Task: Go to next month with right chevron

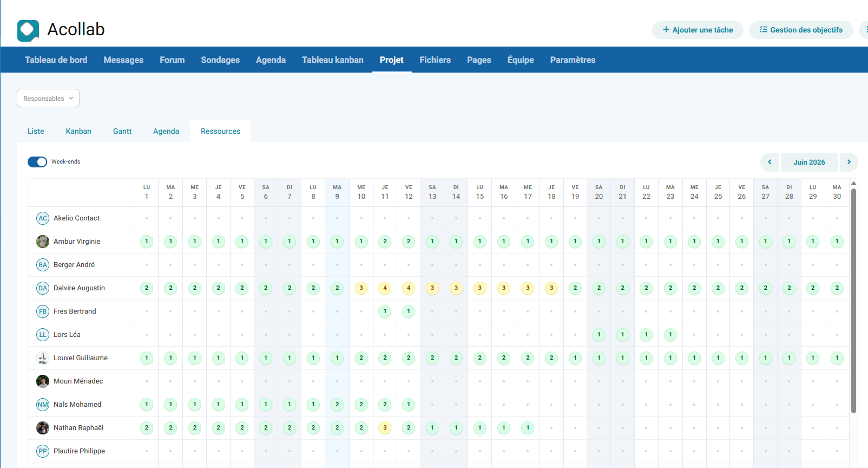Action: [849, 162]
